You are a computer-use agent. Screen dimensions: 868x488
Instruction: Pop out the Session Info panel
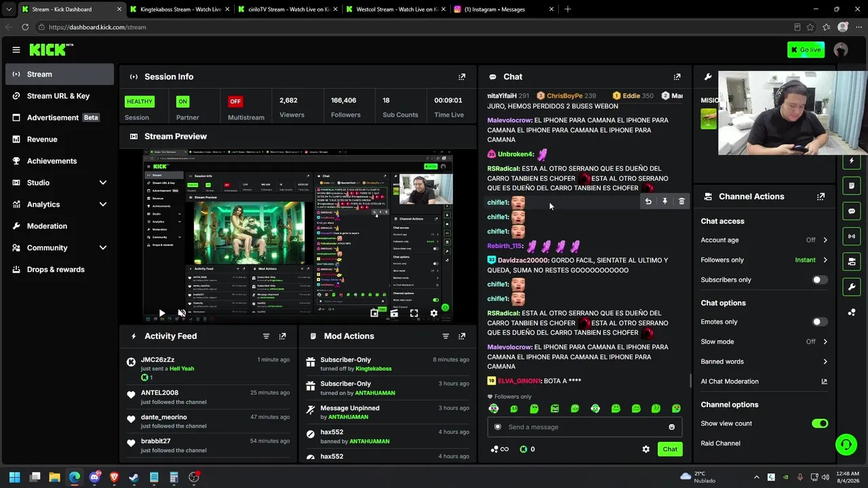[462, 77]
